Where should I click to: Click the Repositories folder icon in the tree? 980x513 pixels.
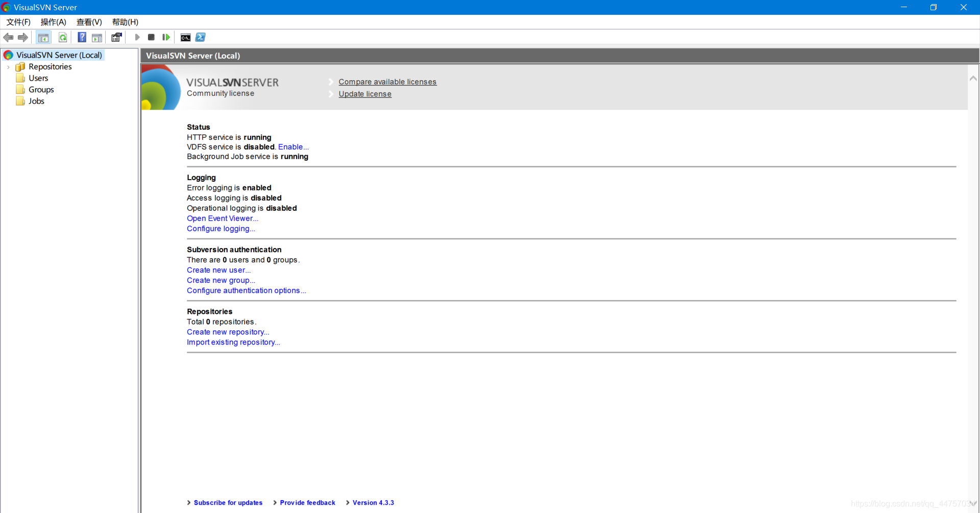[20, 67]
